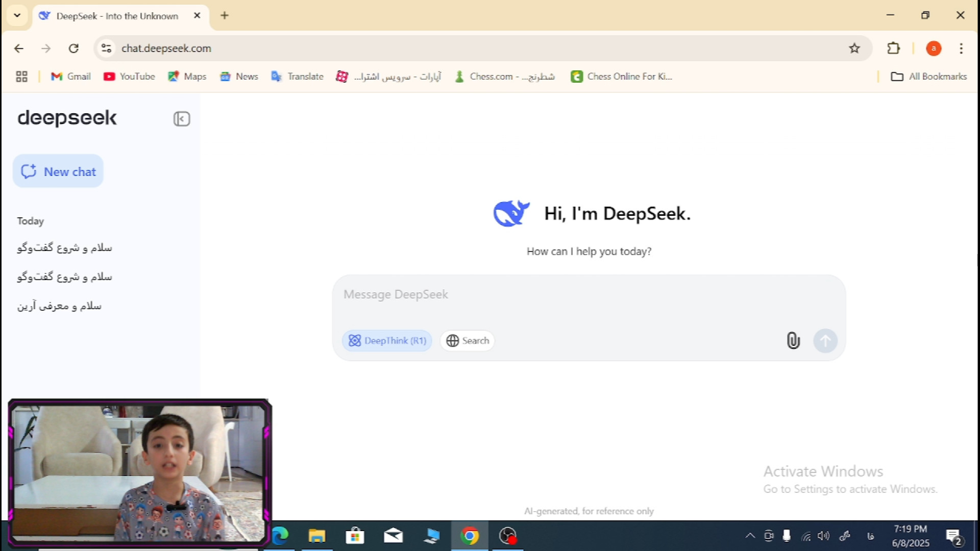Attach a file with paperclip icon
Viewport: 980px width, 551px height.
(x=793, y=340)
